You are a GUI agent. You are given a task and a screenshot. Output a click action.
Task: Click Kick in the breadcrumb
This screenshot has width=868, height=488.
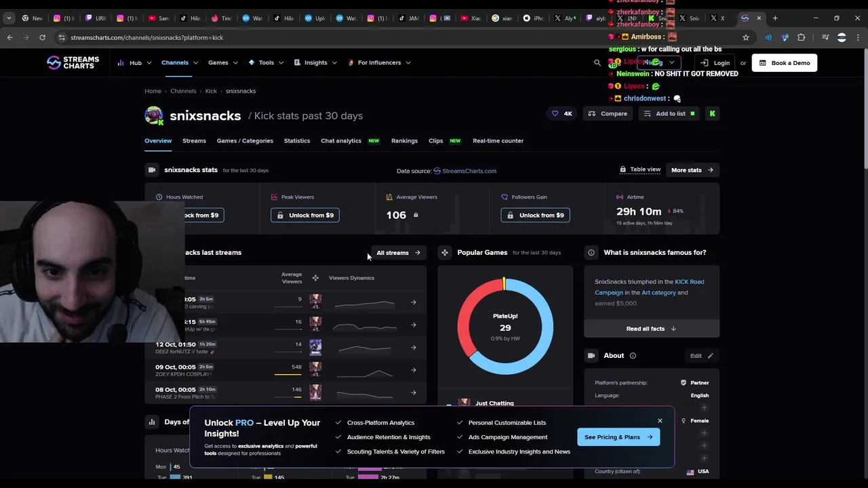click(211, 91)
